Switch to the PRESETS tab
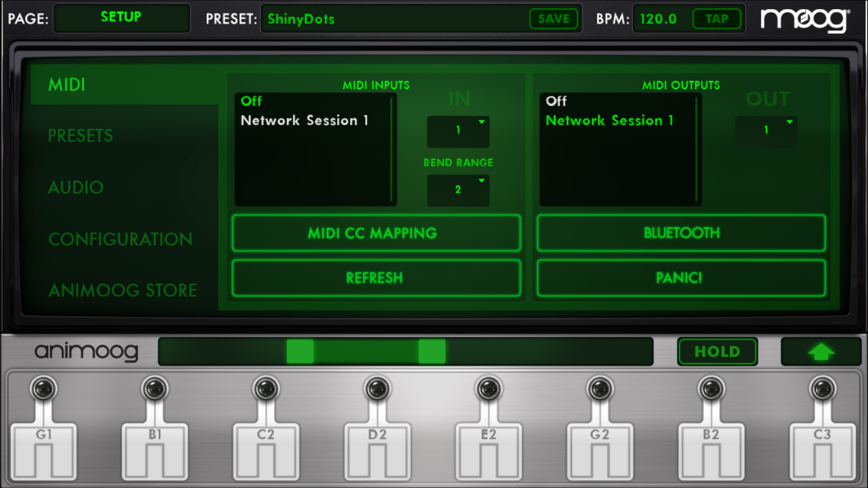This screenshot has width=868, height=488. (x=80, y=135)
